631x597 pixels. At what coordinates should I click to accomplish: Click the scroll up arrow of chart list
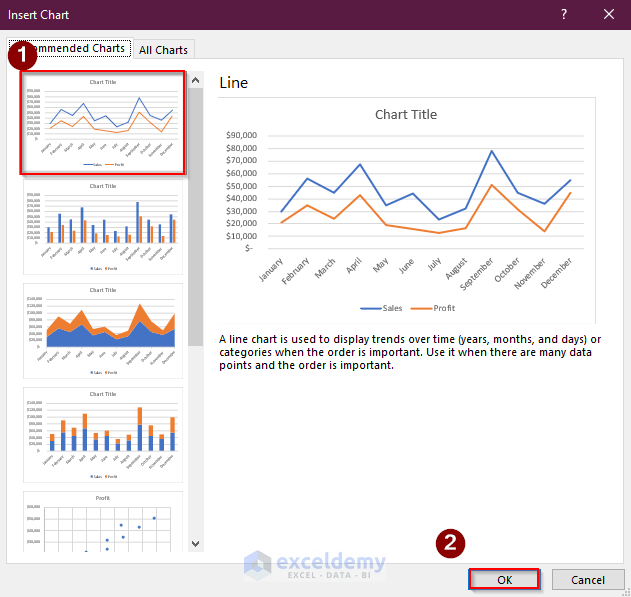click(196, 80)
